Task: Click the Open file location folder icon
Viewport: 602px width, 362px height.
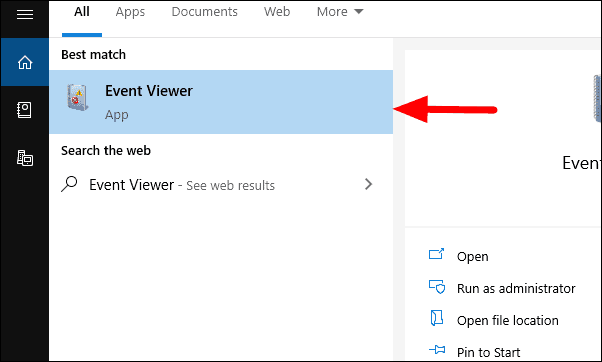Action: 437,318
